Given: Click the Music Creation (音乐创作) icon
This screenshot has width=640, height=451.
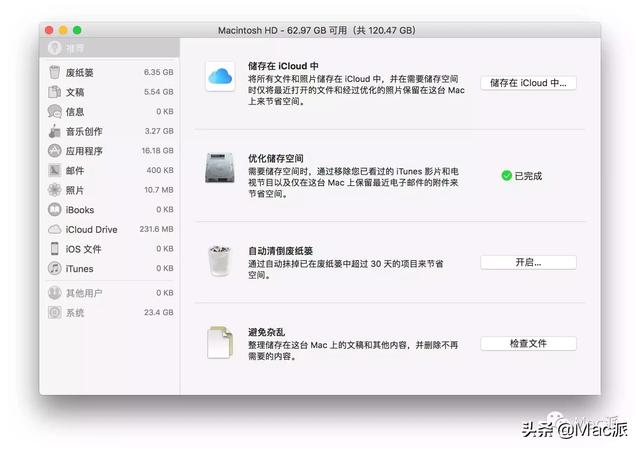Looking at the screenshot, I should (x=54, y=131).
